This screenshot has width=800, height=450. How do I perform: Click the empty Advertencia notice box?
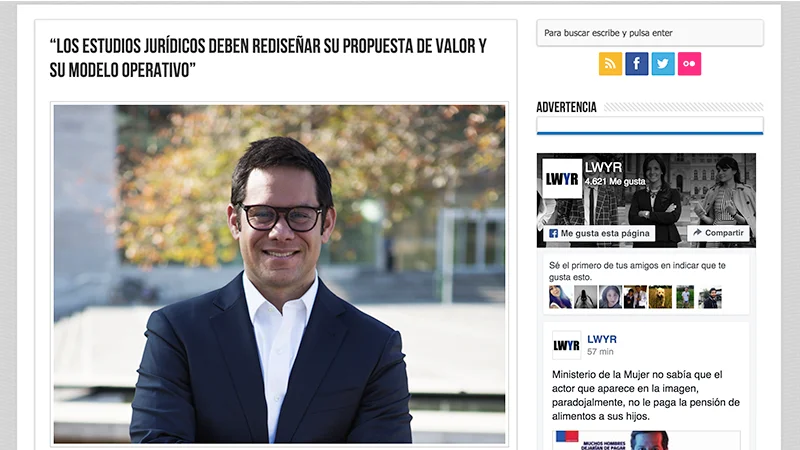tap(650, 125)
